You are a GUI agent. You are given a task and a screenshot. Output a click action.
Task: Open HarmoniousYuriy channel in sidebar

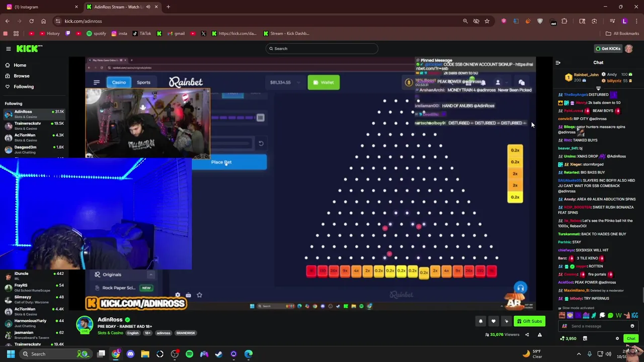34,323
